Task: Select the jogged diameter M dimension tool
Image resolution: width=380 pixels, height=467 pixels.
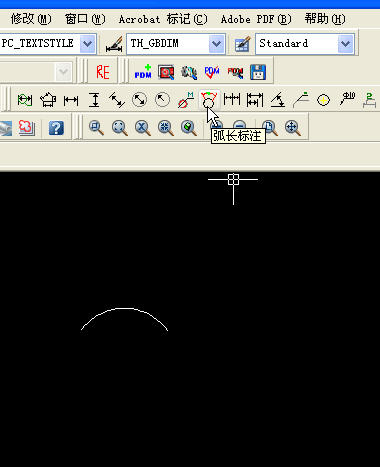Action: pos(186,100)
